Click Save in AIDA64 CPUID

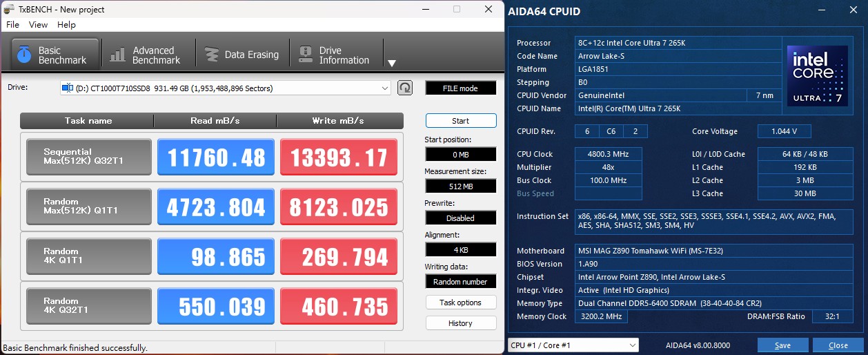point(782,345)
